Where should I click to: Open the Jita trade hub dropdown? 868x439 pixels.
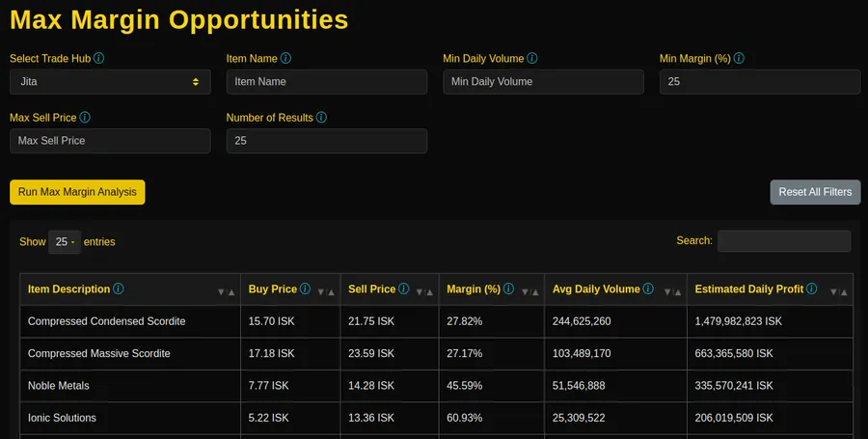coord(110,82)
